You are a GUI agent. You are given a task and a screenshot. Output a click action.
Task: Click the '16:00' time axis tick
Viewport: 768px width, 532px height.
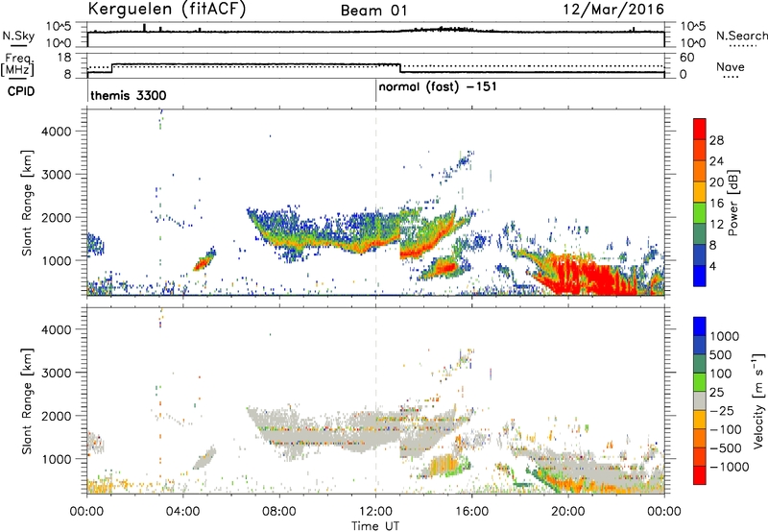[471, 512]
